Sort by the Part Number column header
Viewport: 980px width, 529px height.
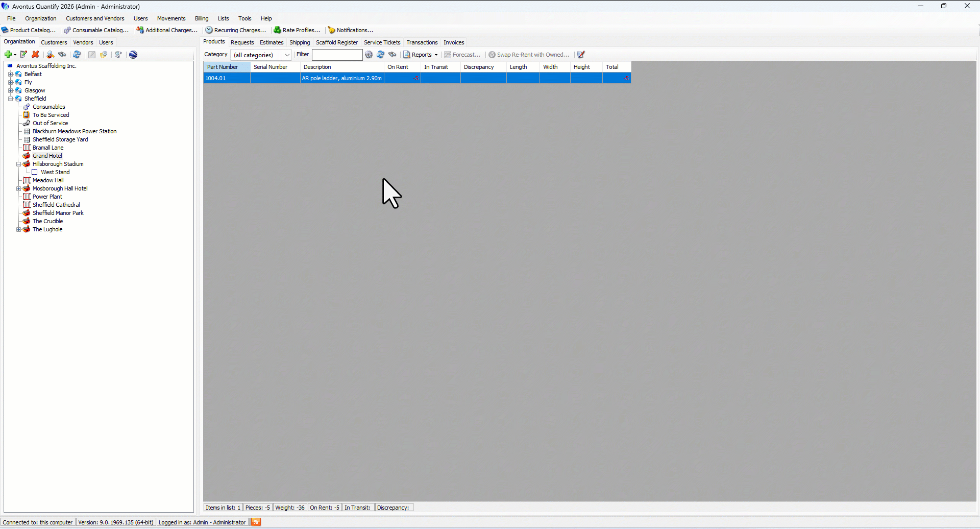(227, 67)
